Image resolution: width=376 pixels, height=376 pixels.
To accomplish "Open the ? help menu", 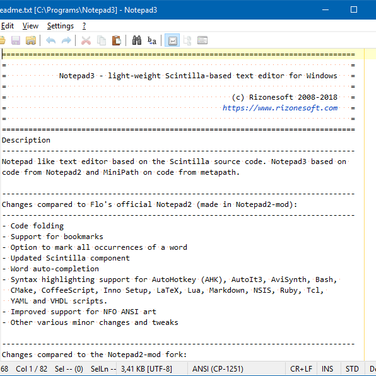I will coord(84,26).
